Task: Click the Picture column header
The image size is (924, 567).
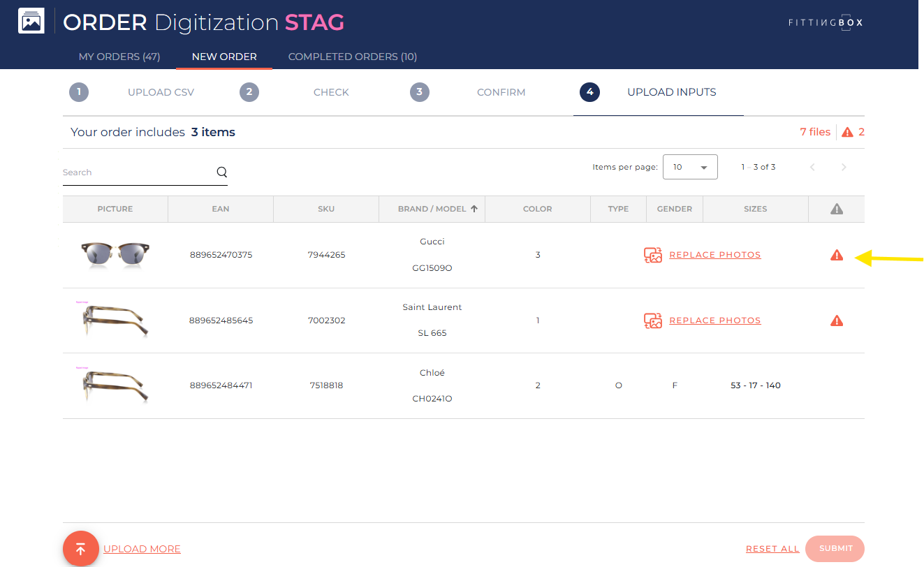Action: pyautogui.click(x=115, y=209)
